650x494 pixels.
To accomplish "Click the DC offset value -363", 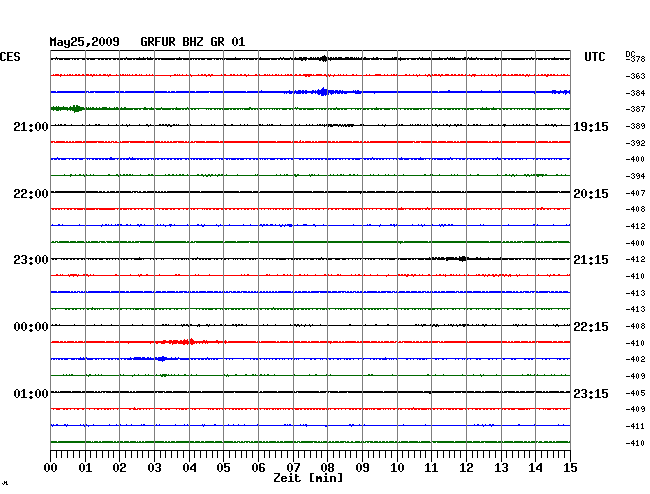I will (635, 76).
